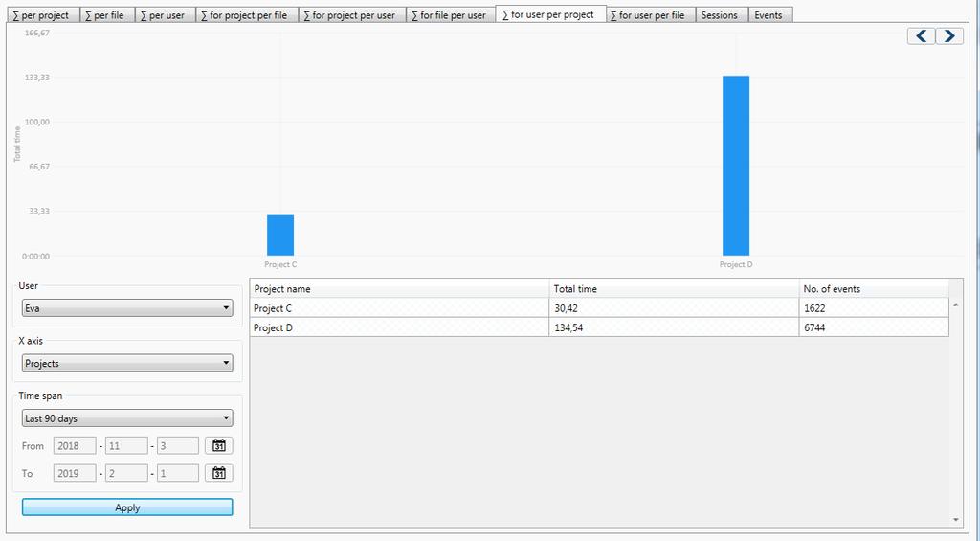Switch to the Sessions tab
Image resolution: width=980 pixels, height=541 pixels.
coord(720,15)
